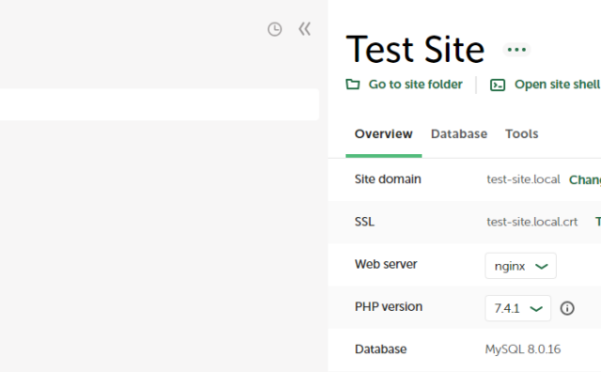Click the Database row label
Screen dimensions: 601x372
(381, 349)
